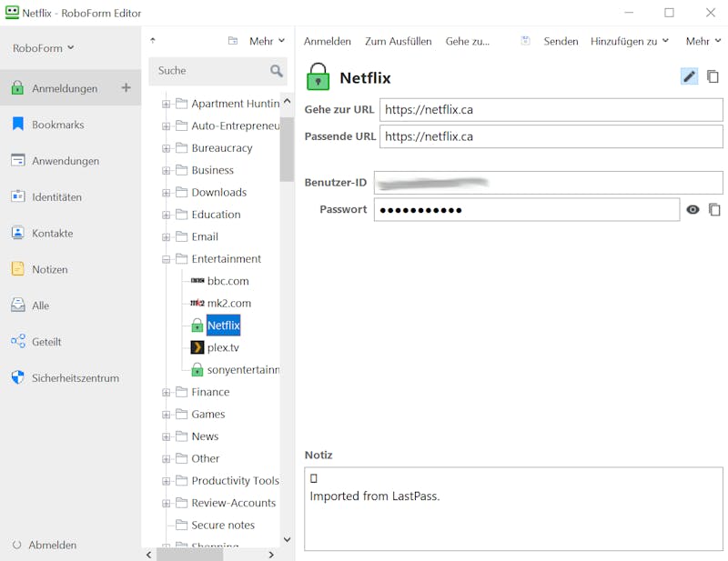728x561 pixels.
Task: Select the Review-Accounts folder
Action: point(234,503)
